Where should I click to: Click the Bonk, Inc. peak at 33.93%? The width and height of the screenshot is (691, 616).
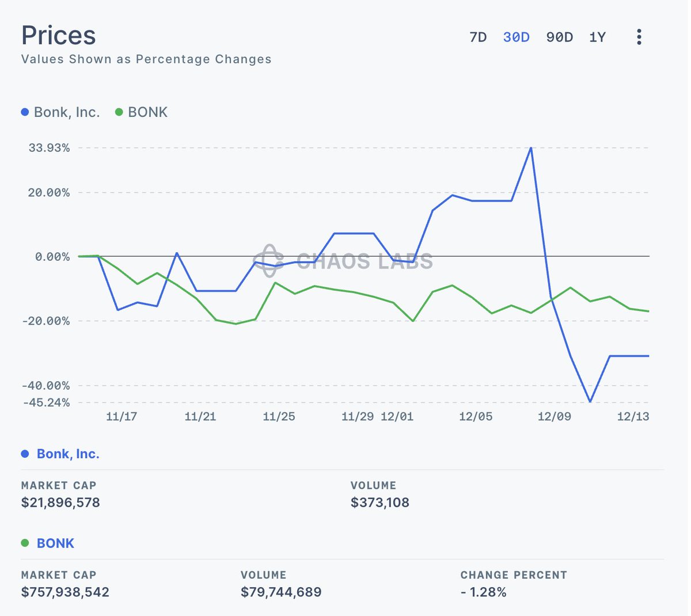[530, 148]
